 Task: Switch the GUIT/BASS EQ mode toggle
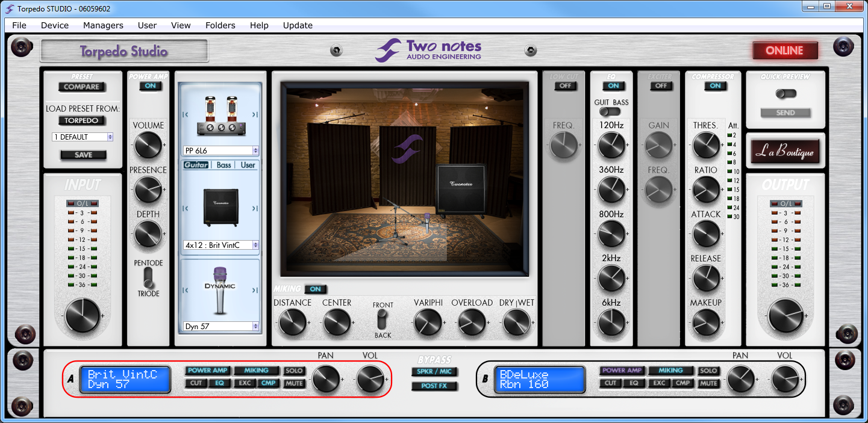(x=611, y=112)
